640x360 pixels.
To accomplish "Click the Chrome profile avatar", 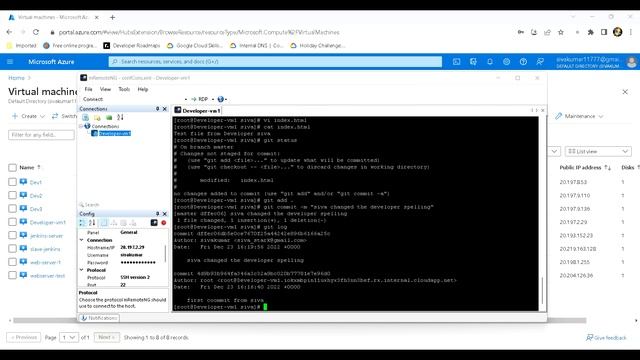I will [x=618, y=32].
